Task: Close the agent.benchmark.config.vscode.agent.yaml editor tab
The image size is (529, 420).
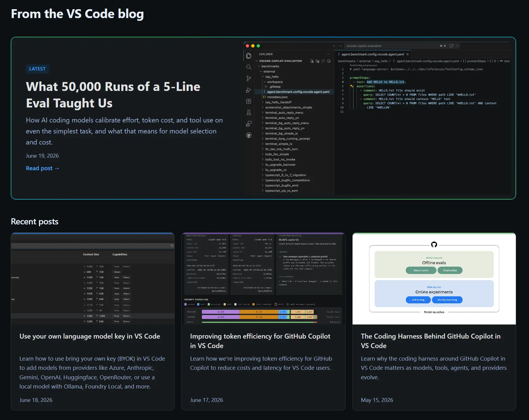Action: point(407,54)
